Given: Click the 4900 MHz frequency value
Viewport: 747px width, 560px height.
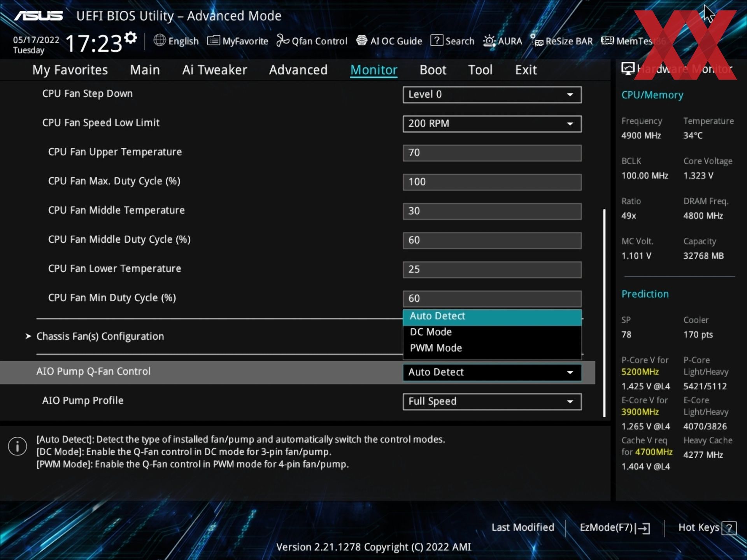Looking at the screenshot, I should tap(641, 135).
